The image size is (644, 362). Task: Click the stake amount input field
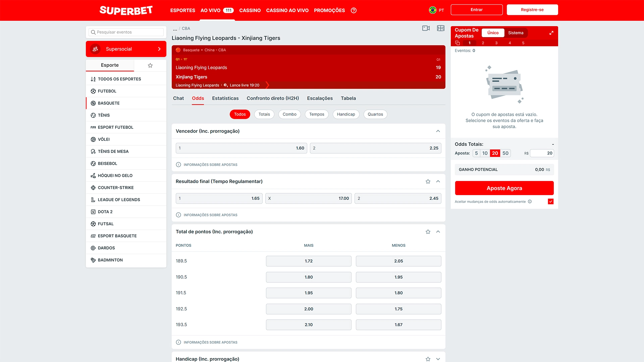pos(542,153)
